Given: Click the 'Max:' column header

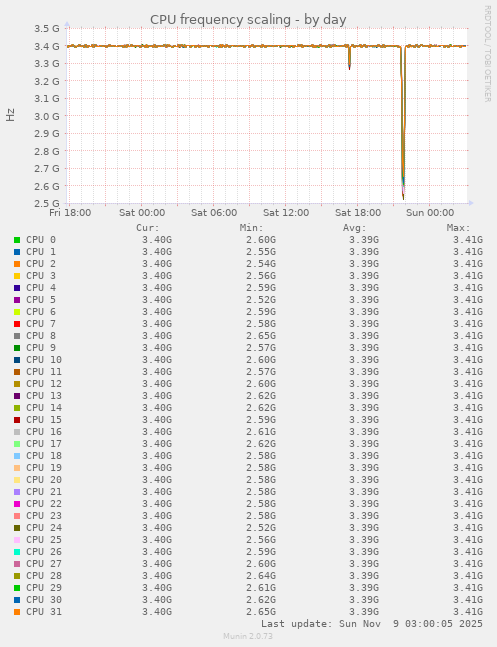Looking at the screenshot, I should [459, 228].
